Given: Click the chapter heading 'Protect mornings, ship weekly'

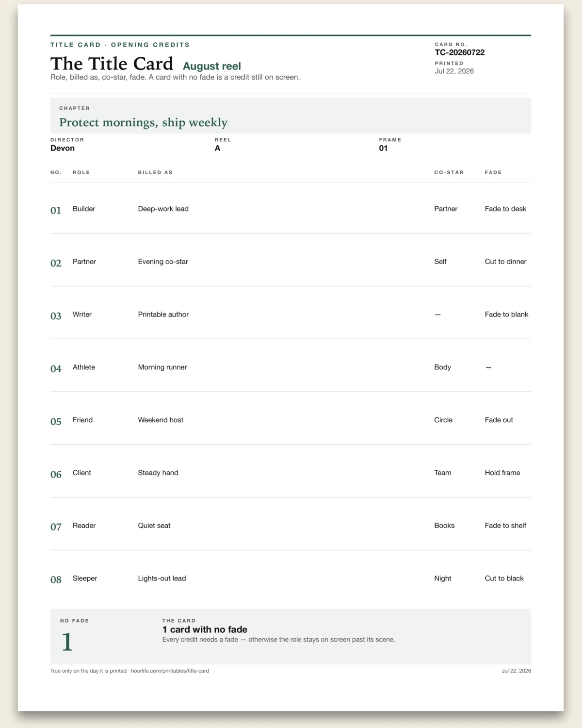Looking at the screenshot, I should (x=143, y=122).
